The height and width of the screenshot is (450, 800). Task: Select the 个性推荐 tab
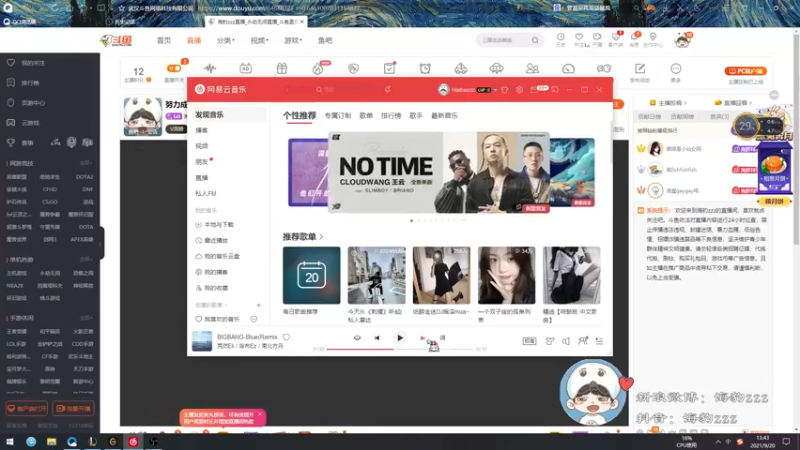[x=299, y=116]
